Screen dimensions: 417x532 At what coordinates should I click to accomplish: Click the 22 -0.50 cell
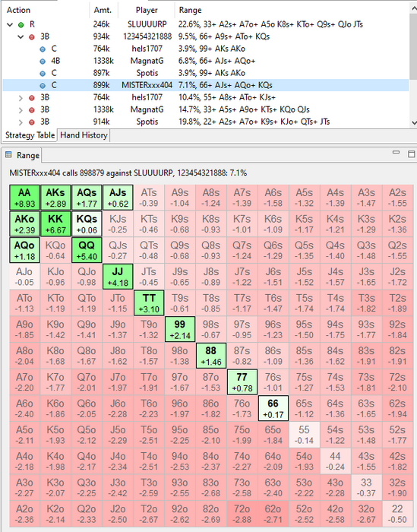click(x=397, y=514)
